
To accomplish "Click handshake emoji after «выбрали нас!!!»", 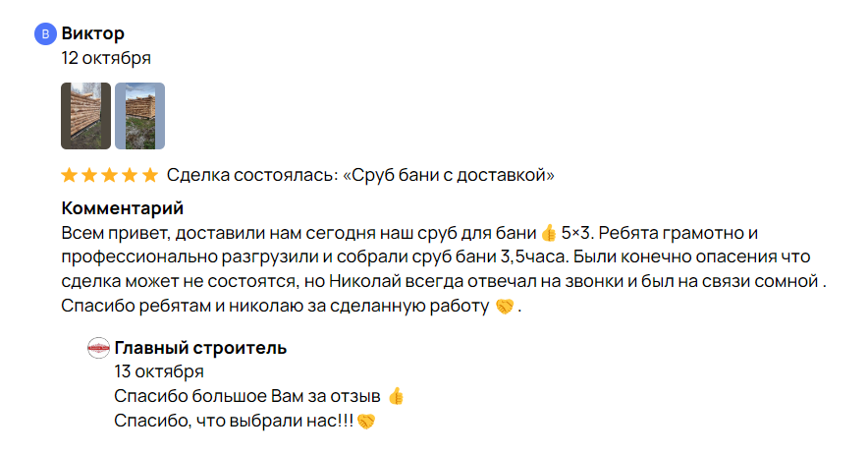I will [x=366, y=422].
